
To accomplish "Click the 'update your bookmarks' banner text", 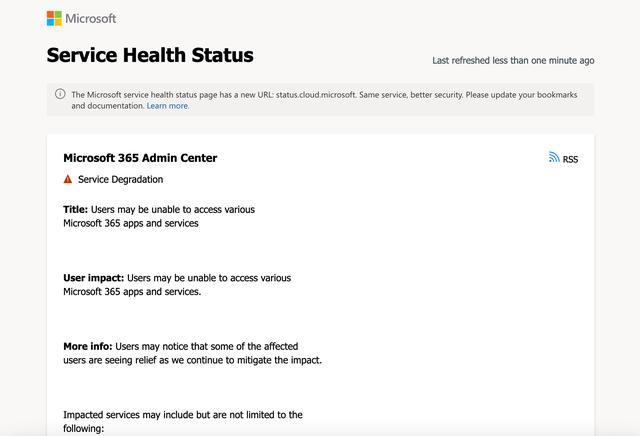I will [x=528, y=95].
